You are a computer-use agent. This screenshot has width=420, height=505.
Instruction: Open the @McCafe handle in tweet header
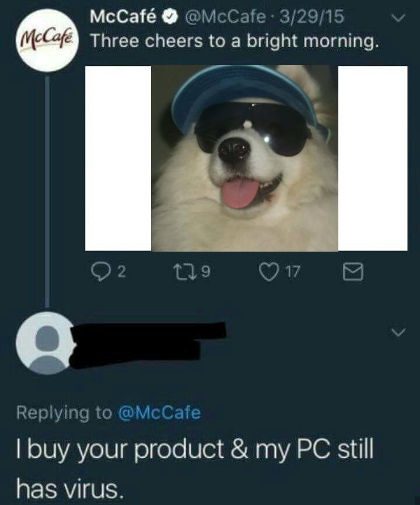(225, 17)
